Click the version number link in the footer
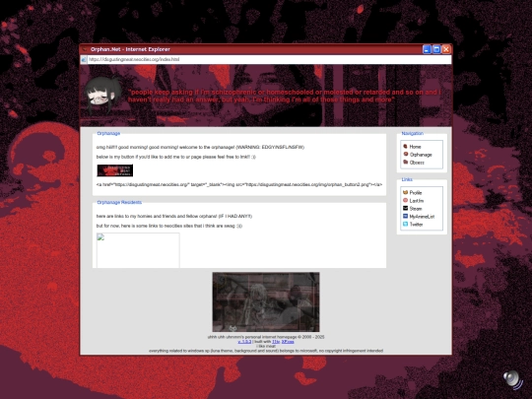 (x=244, y=342)
